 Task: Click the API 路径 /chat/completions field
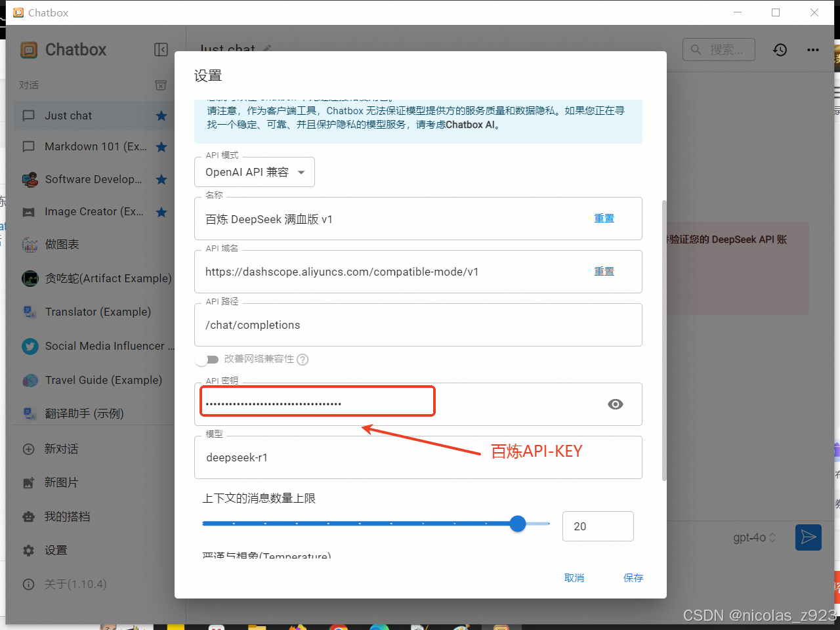418,325
